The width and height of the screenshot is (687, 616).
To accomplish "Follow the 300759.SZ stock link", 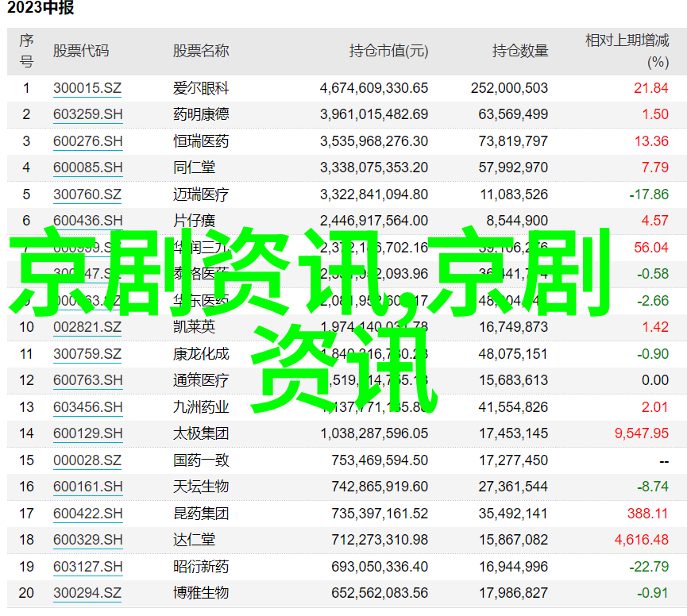I will click(87, 354).
